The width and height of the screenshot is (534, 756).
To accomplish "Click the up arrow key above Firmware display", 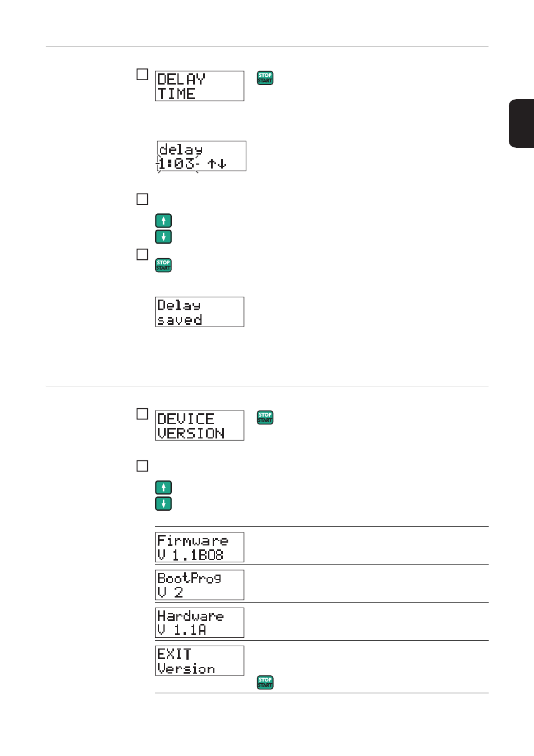I will 163,487.
